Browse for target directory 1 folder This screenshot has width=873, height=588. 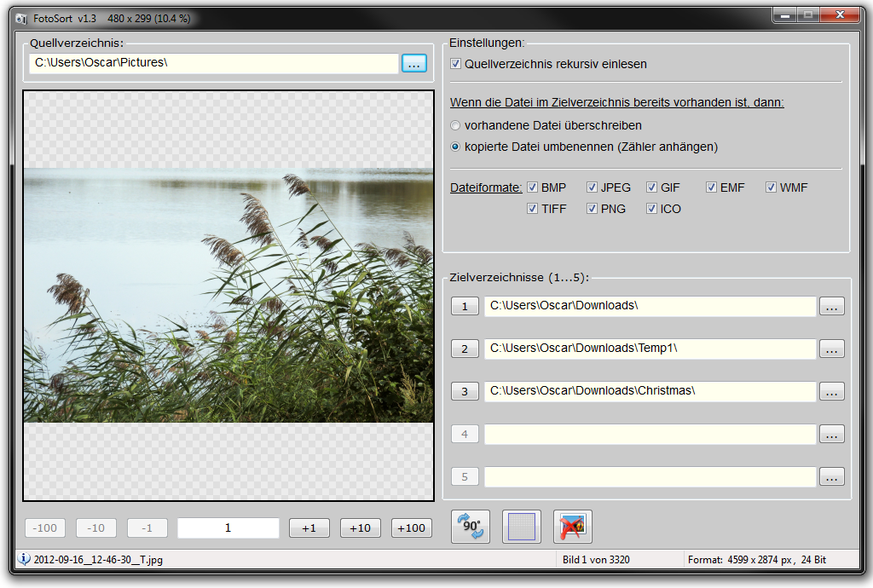click(x=831, y=307)
